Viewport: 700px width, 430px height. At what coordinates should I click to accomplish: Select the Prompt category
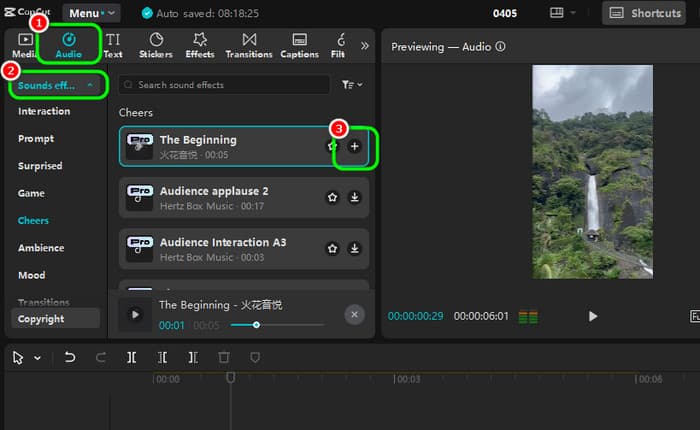pyautogui.click(x=36, y=138)
